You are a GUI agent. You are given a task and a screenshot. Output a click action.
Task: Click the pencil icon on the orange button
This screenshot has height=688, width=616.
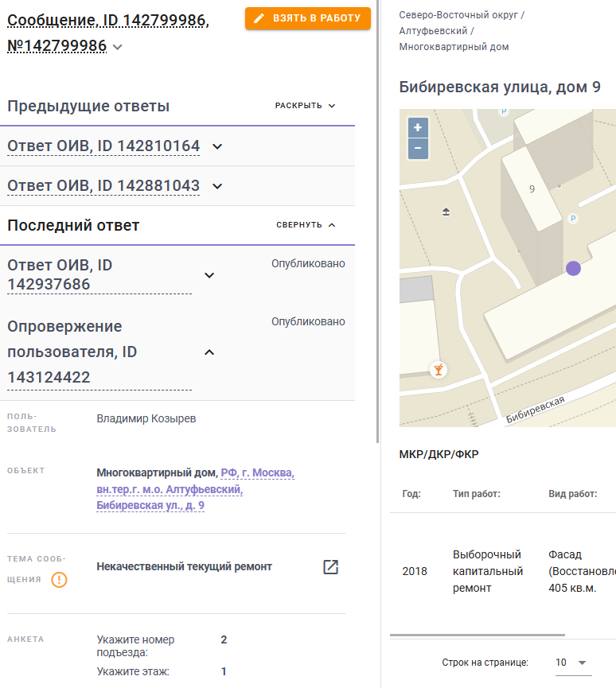pyautogui.click(x=259, y=18)
